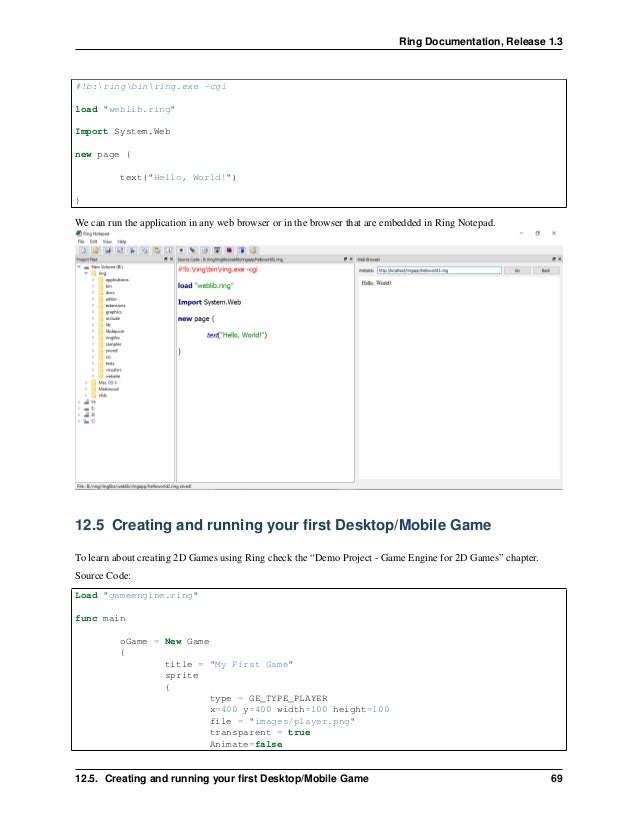Collapse the New Volume (B:) drive node
The width and height of the screenshot is (638, 826).
click(x=79, y=267)
